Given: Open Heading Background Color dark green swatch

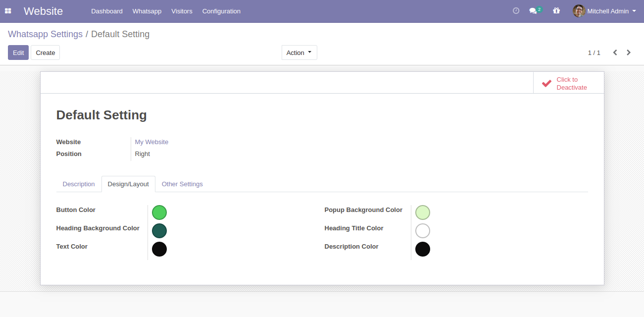Looking at the screenshot, I should (x=159, y=231).
